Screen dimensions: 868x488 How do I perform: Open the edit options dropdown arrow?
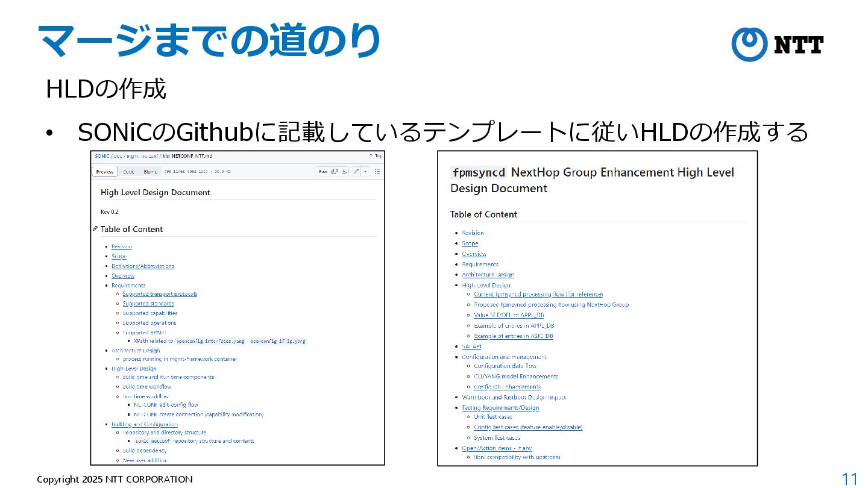[365, 172]
